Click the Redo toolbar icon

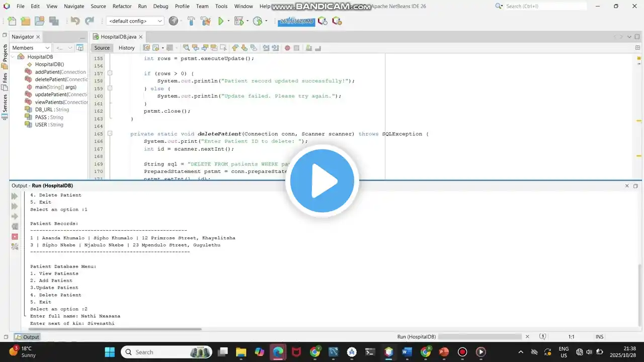tap(90, 21)
